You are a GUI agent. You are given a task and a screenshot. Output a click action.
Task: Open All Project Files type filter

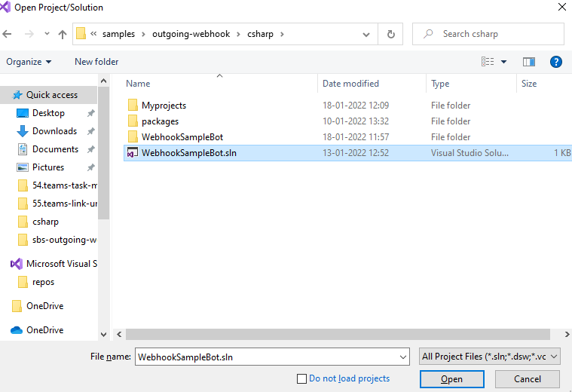[x=490, y=357]
